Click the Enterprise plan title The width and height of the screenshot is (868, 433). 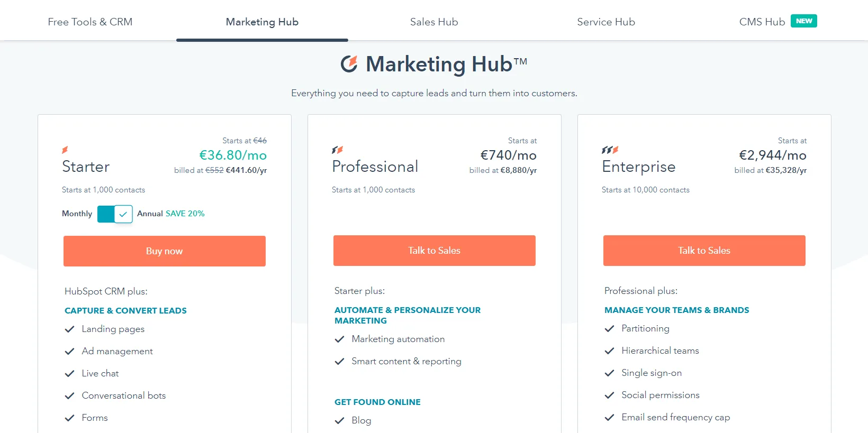[x=639, y=167]
